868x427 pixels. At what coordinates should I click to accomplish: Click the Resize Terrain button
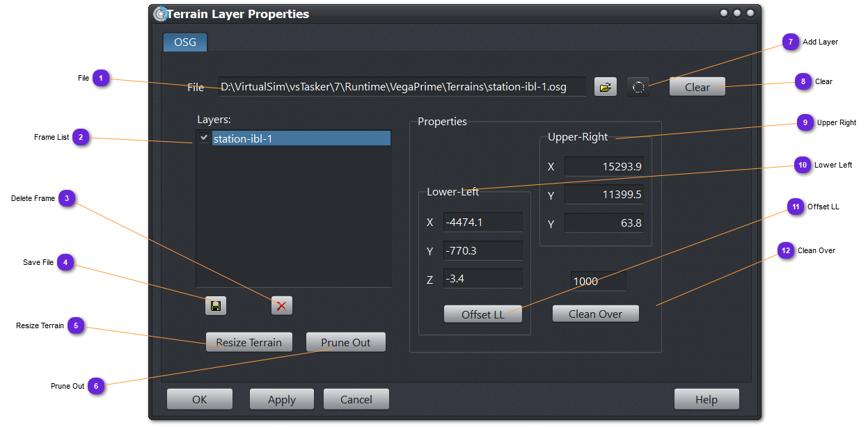click(248, 342)
